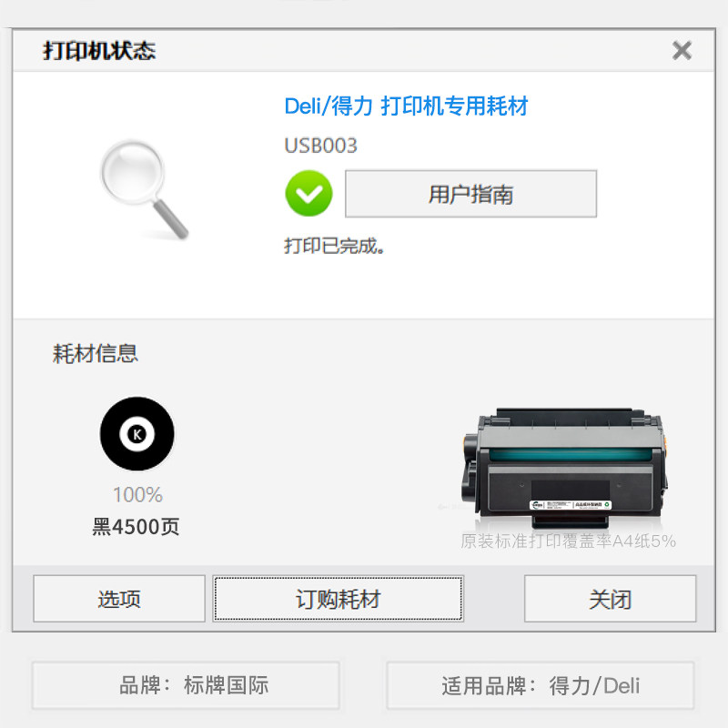Screen dimensions: 728x728
Task: Click the 关闭 close button
Action: pos(610,599)
